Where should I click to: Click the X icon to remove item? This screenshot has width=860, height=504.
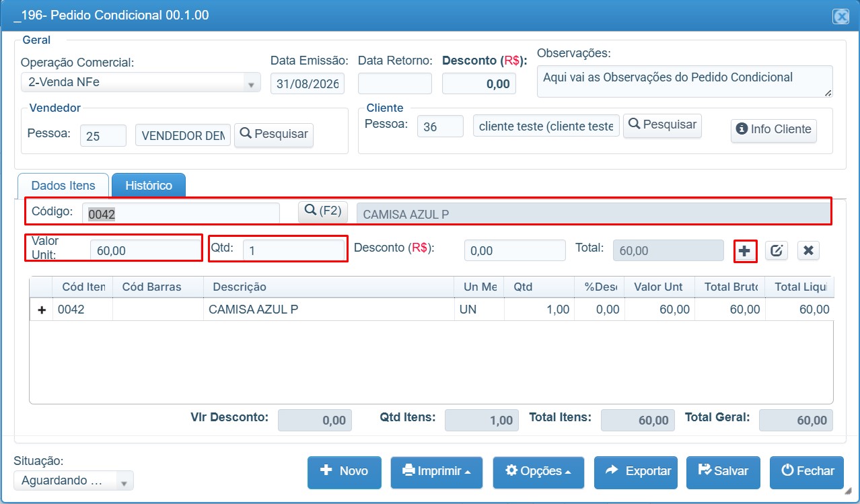pos(808,251)
